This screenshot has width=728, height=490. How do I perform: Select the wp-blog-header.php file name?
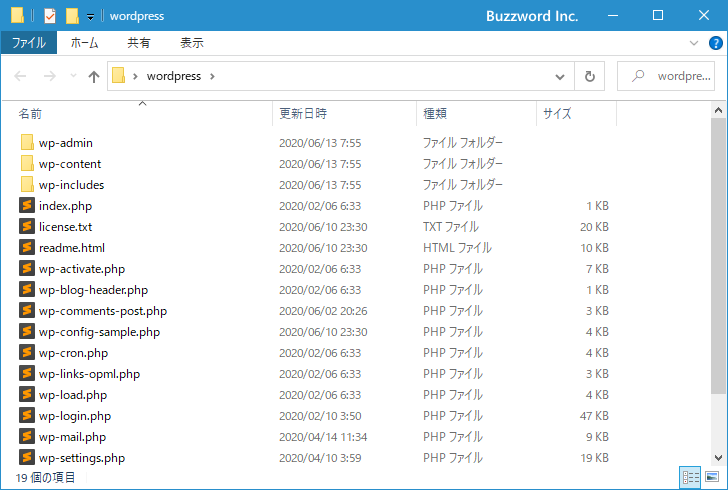pos(93,290)
